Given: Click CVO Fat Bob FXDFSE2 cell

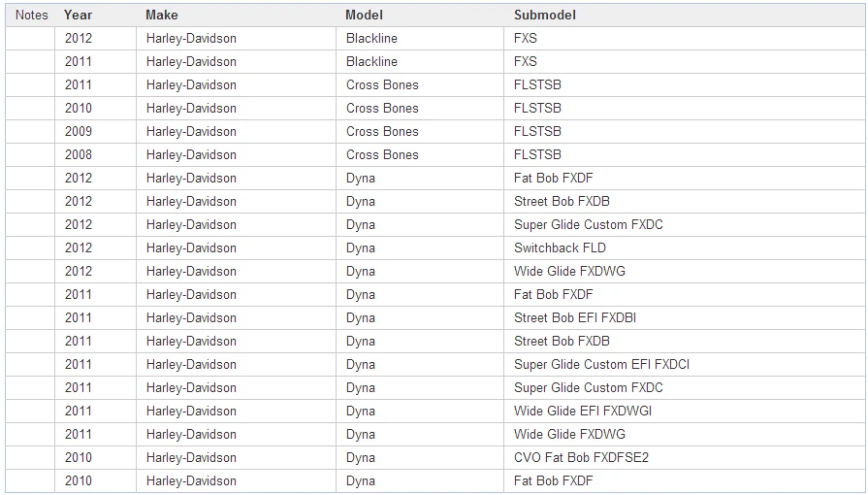Looking at the screenshot, I should [684, 457].
